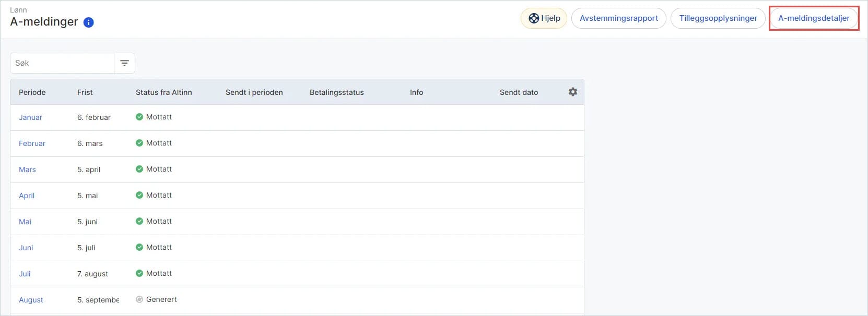Click the '6. februar' deadline cell
The width and height of the screenshot is (868, 316).
pyautogui.click(x=94, y=117)
